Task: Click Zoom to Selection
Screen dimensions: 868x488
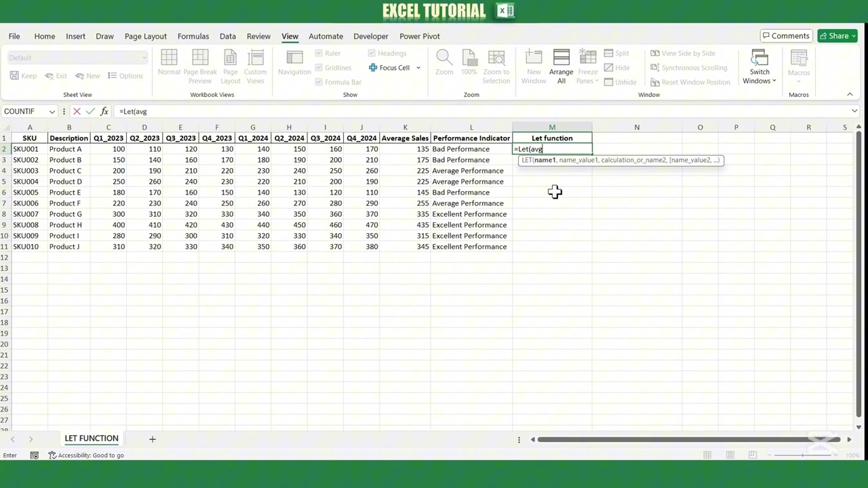Action: coord(496,66)
